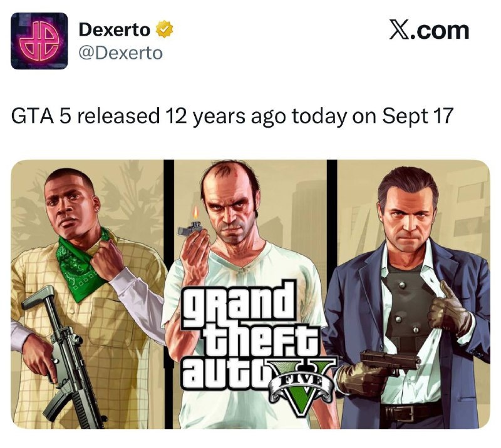Click the X logo in the X.com watermark
Image resolution: width=501 pixels, height=448 pixels.
399,30
